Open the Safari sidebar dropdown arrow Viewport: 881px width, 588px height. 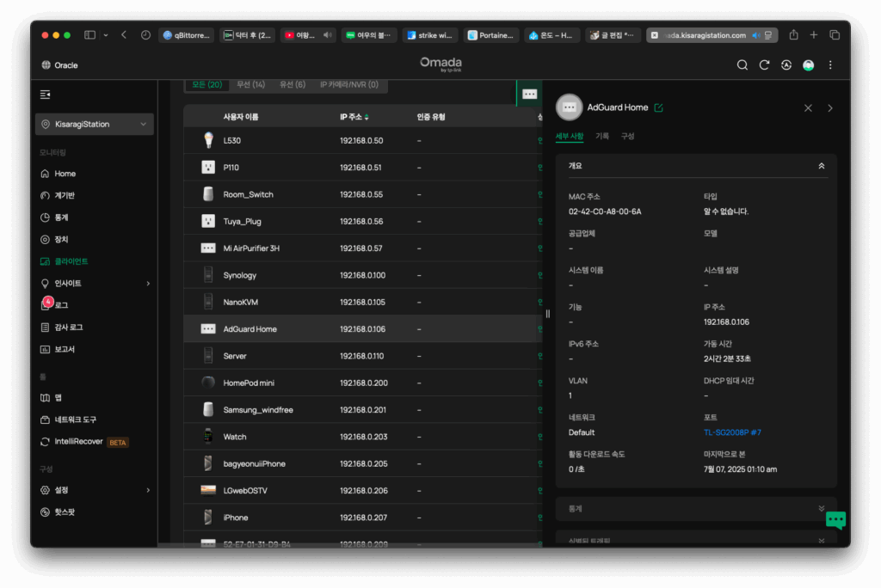click(x=106, y=35)
